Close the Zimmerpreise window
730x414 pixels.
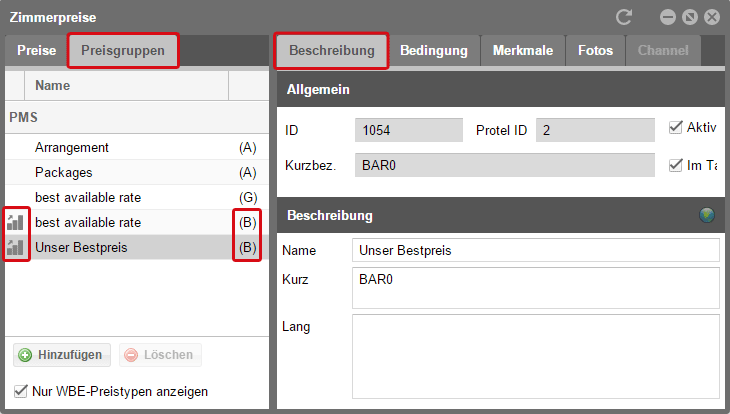click(x=712, y=17)
